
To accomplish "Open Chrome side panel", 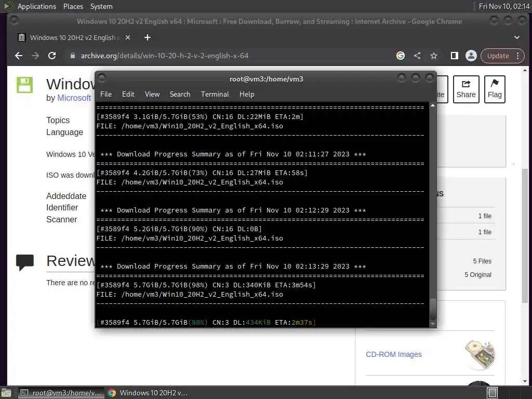I will (x=454, y=56).
